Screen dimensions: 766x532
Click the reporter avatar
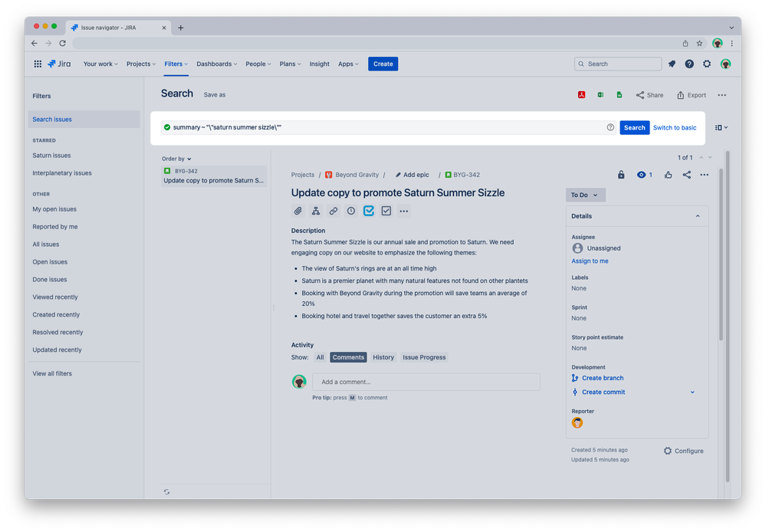coord(577,422)
